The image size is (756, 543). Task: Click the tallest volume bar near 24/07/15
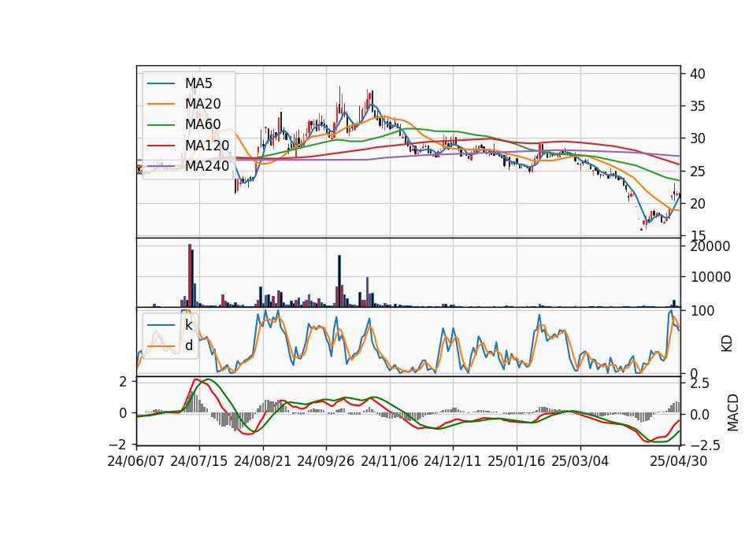point(190,275)
